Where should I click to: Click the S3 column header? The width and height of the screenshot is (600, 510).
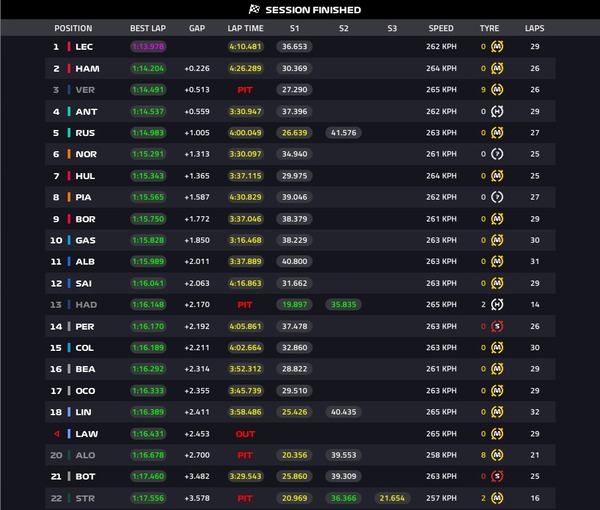(392, 28)
